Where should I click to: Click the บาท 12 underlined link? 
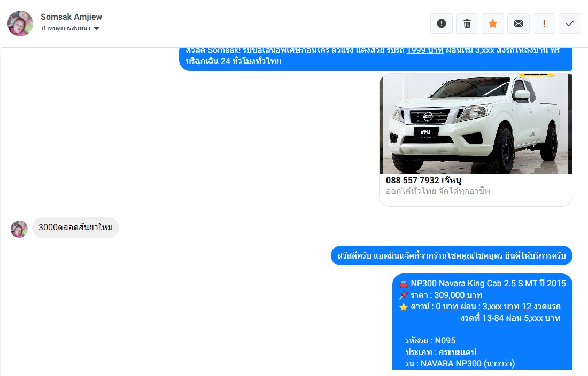click(x=517, y=307)
